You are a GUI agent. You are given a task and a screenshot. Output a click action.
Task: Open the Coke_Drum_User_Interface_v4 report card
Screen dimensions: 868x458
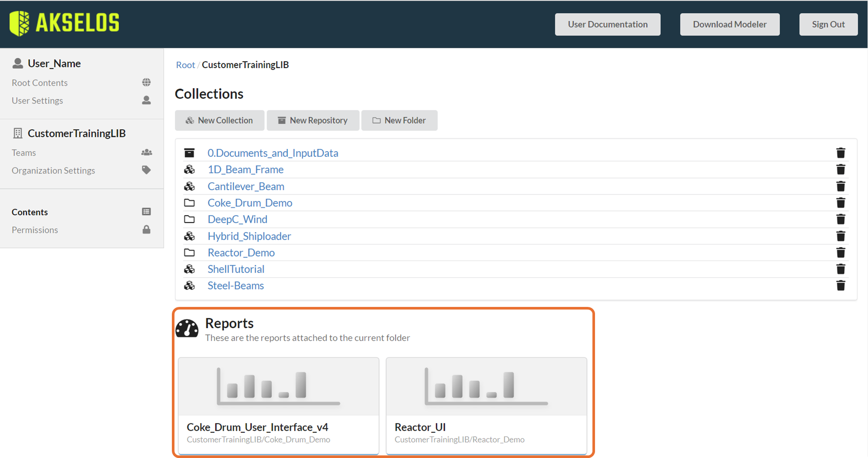coord(279,406)
